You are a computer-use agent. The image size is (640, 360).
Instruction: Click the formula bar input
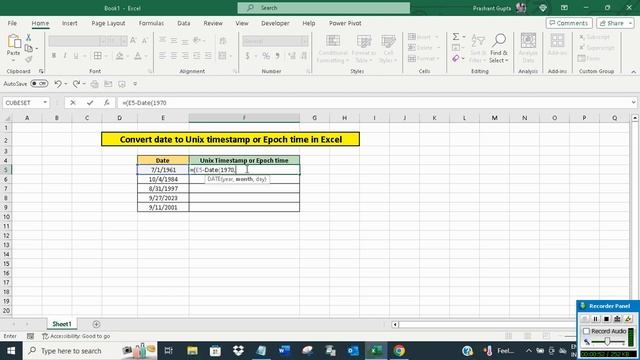tap(373, 103)
